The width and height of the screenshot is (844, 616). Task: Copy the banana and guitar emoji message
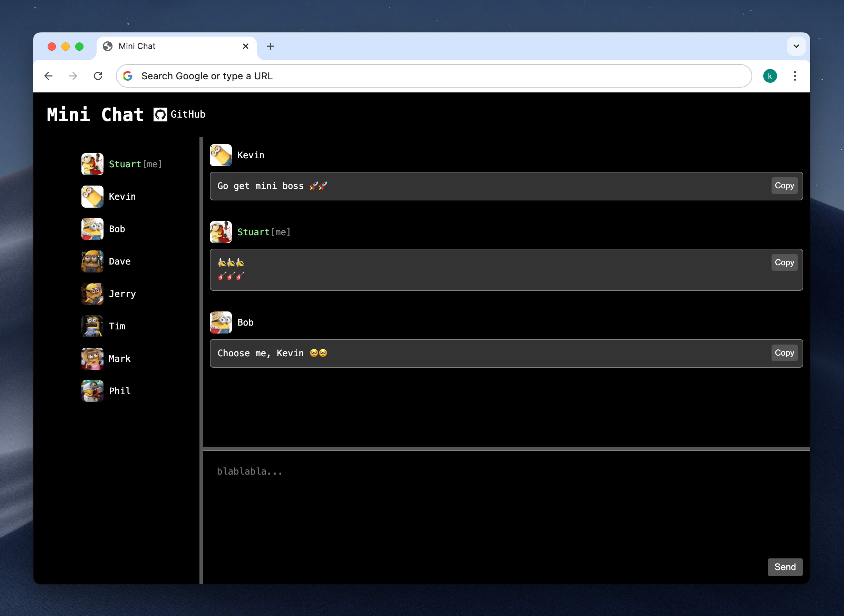(784, 262)
